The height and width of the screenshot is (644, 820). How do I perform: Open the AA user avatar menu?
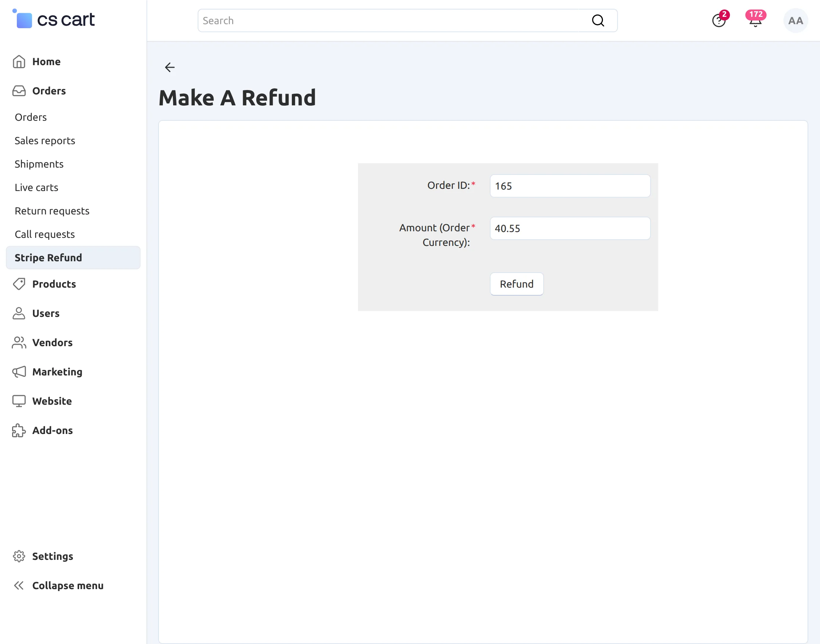(795, 20)
